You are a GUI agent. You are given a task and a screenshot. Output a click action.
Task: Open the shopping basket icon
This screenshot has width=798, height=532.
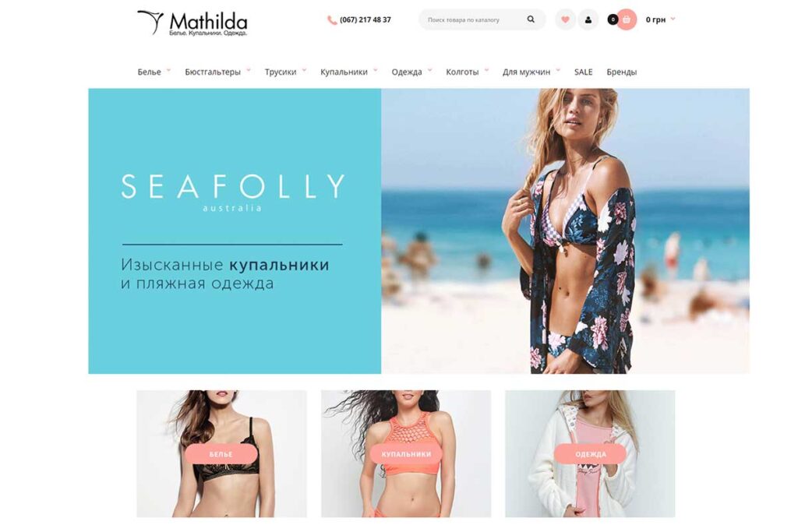[x=627, y=19]
